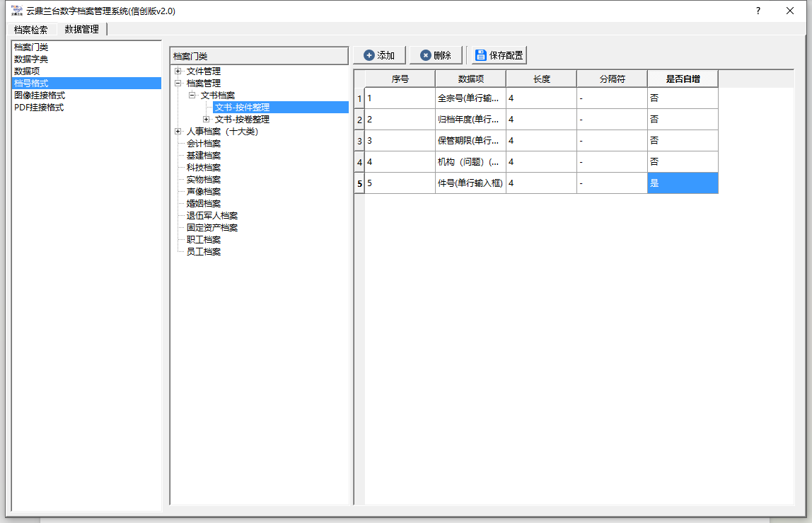
Task: Switch to the 数据管理 tab
Action: [x=81, y=30]
